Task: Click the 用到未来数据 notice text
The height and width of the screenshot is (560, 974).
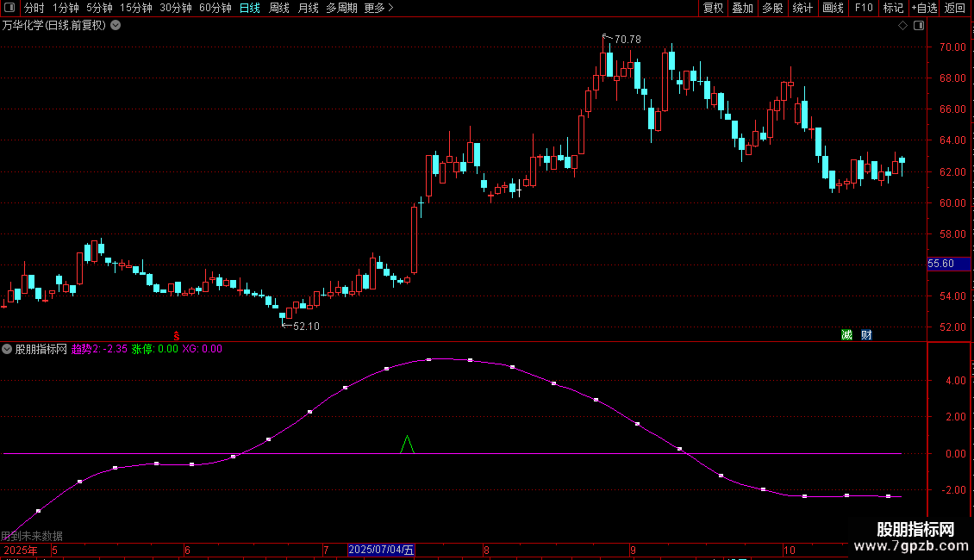Action: [32, 536]
